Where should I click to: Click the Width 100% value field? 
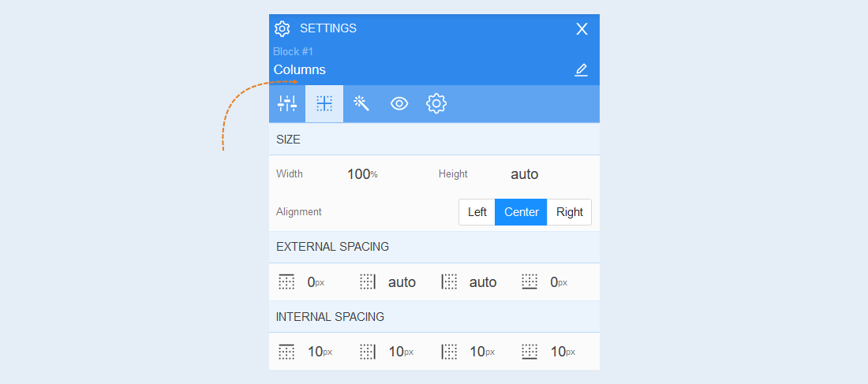(363, 174)
